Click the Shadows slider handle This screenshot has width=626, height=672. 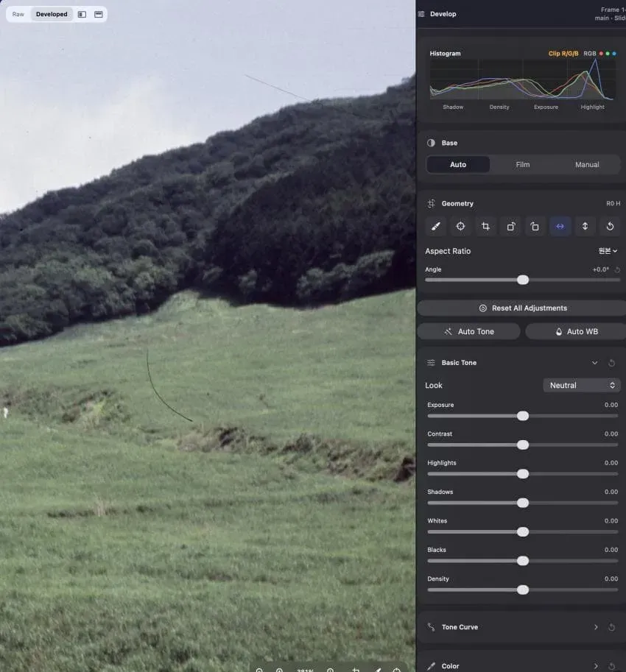click(523, 503)
